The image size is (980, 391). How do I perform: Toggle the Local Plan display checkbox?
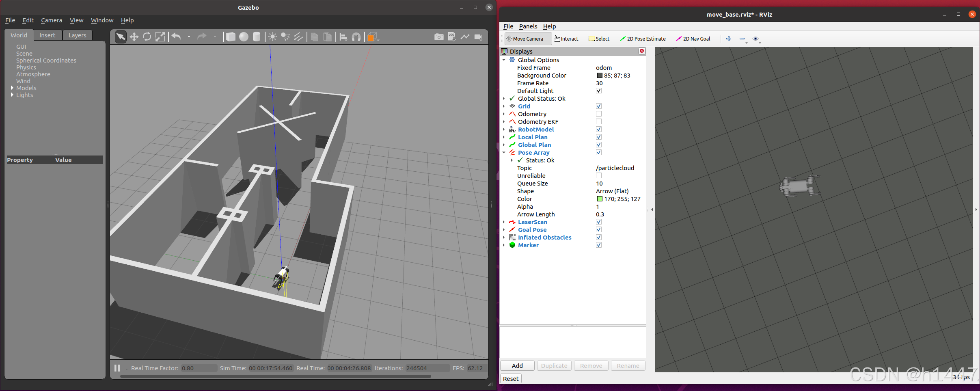pyautogui.click(x=599, y=137)
